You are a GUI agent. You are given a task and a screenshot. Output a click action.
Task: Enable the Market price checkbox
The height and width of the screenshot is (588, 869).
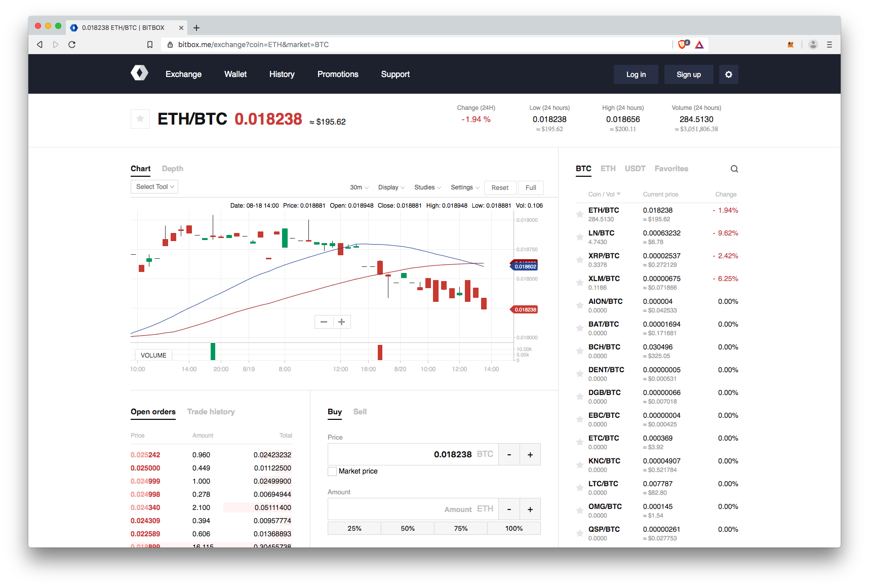[332, 472]
